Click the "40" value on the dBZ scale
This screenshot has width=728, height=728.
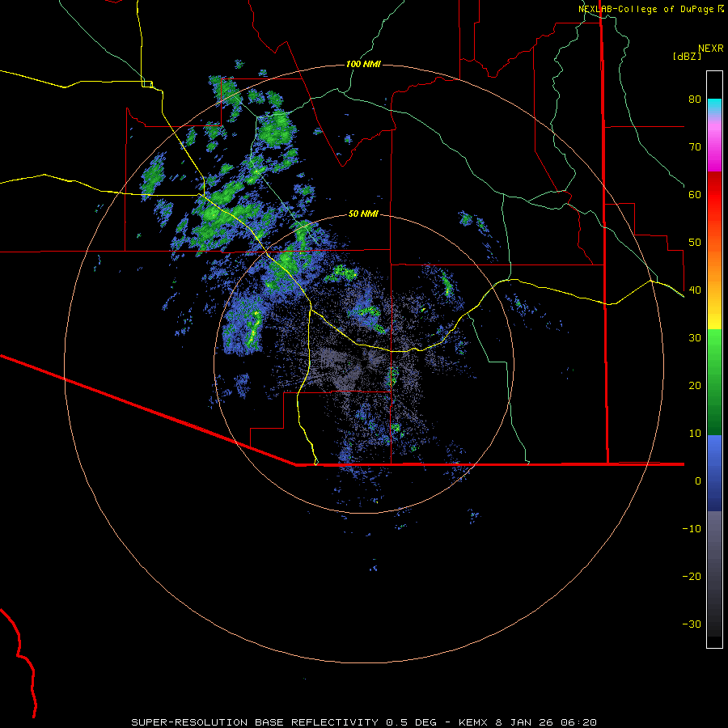695,290
